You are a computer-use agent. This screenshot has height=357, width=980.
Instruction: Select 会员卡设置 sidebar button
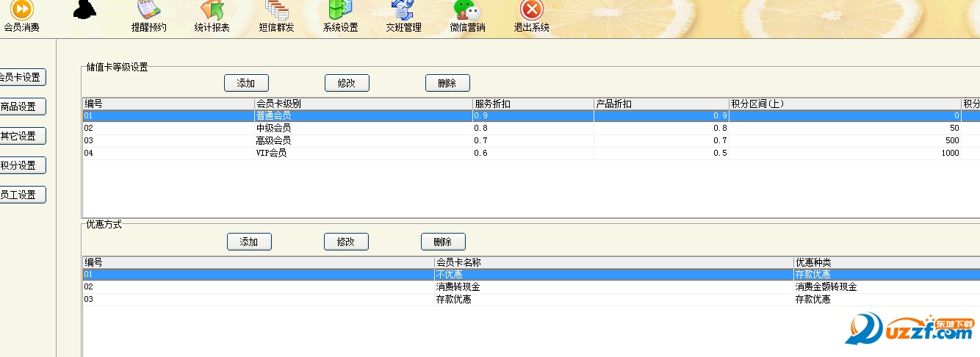click(22, 77)
